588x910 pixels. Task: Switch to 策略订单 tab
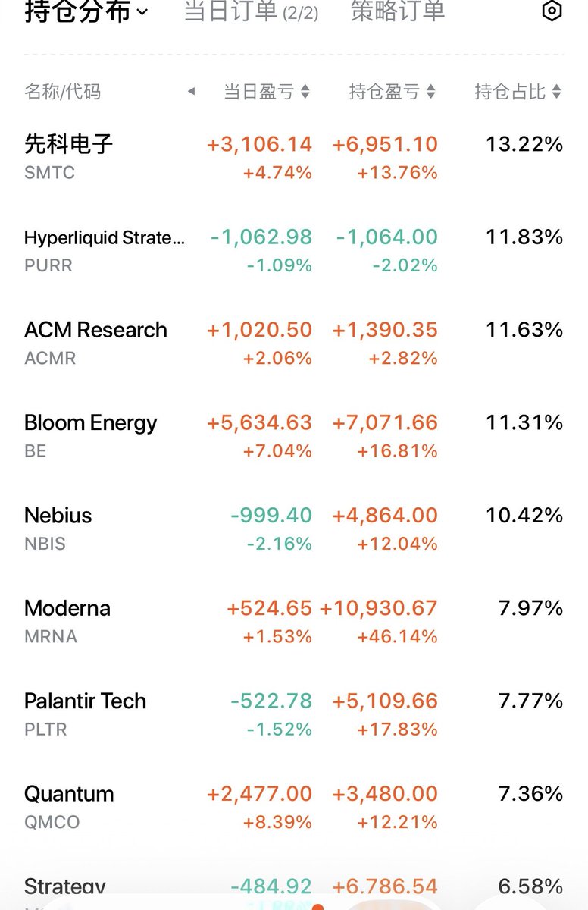[398, 11]
